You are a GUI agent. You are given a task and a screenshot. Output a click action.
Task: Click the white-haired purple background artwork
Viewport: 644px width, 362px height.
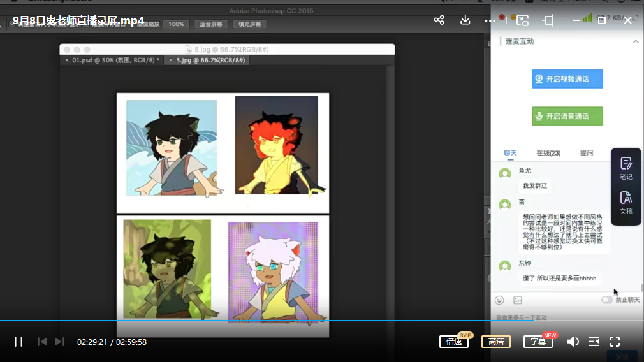[x=273, y=272]
